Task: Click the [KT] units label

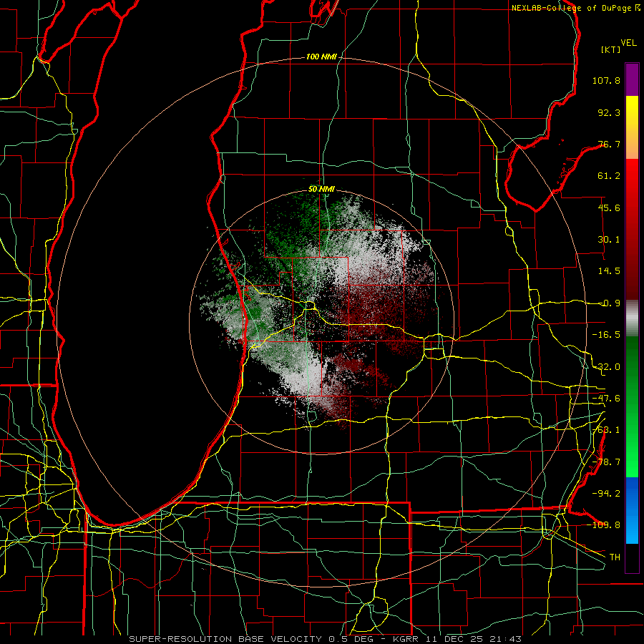Action: 611,49
